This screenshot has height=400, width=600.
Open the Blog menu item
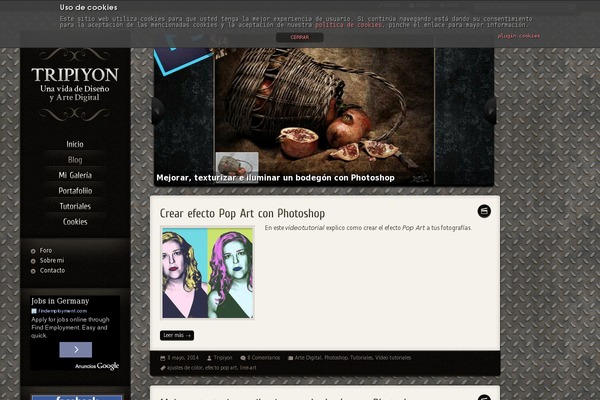(x=75, y=160)
